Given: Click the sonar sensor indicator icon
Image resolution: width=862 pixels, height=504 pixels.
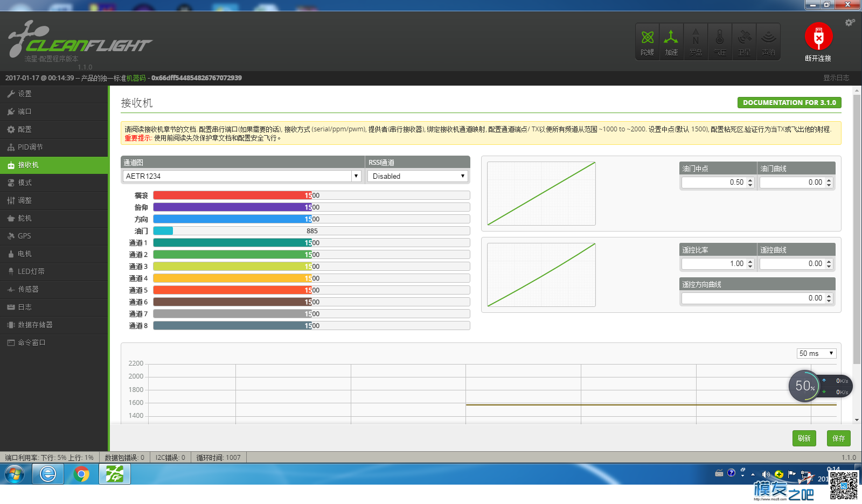Looking at the screenshot, I should [768, 41].
